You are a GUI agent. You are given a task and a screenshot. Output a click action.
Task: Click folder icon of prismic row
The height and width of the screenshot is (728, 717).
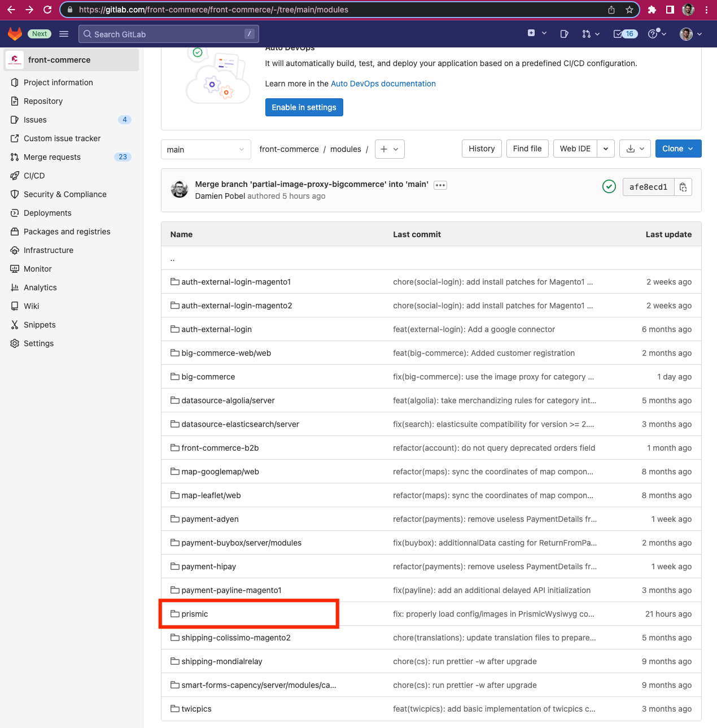pos(175,614)
